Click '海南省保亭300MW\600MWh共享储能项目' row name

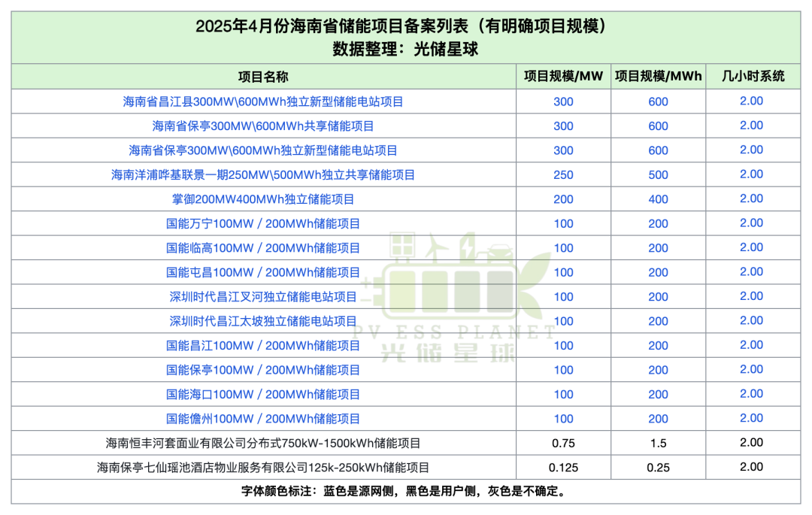coord(263,126)
